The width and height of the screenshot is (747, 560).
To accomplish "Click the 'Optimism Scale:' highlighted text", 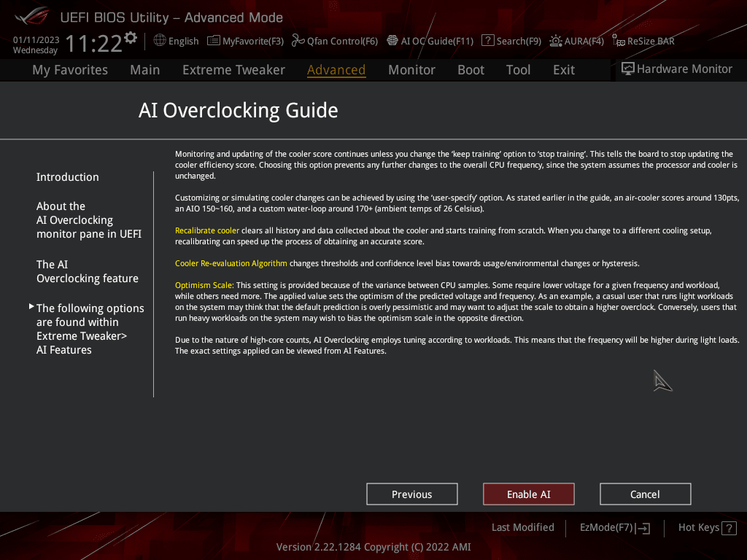I will [x=204, y=285].
